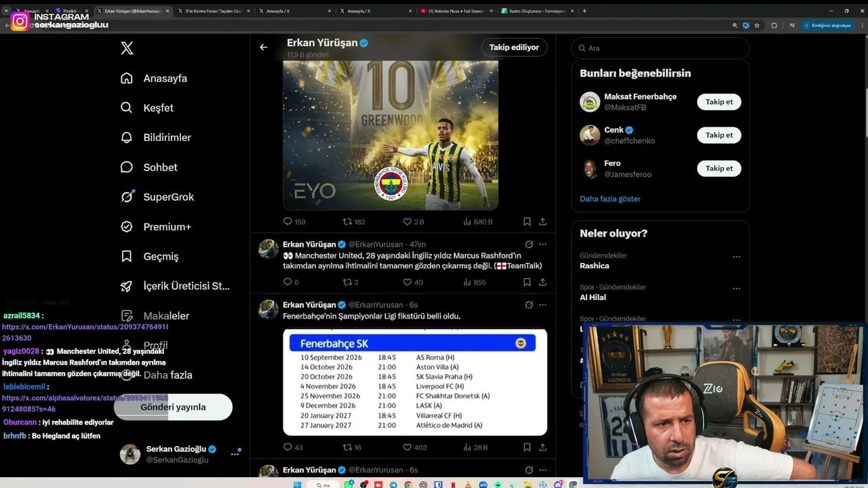Switch to the Kadro Oluşturucu browser tab

[x=537, y=11]
